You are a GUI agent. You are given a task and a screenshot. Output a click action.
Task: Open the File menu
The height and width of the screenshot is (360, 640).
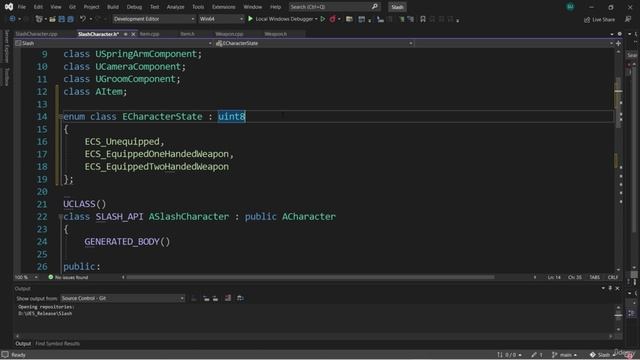22,7
